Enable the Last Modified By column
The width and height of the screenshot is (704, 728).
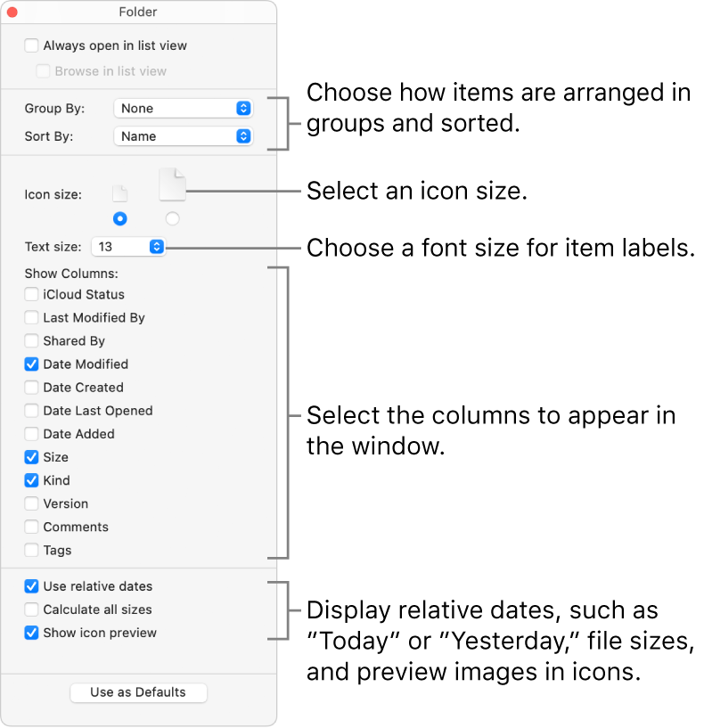[x=31, y=317]
